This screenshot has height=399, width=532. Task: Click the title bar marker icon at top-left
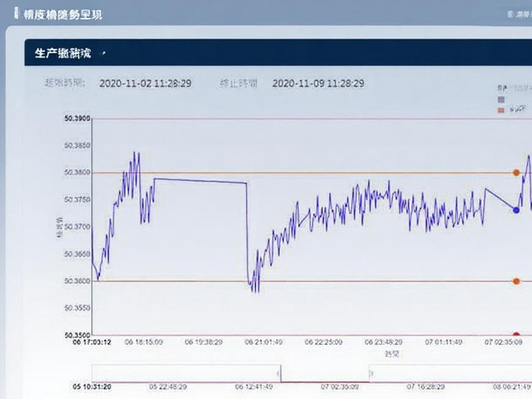pos(16,13)
